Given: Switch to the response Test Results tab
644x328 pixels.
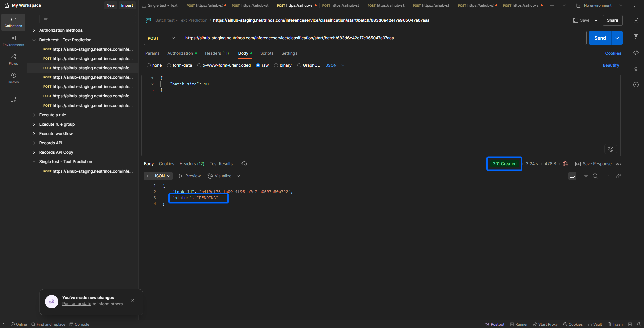Looking at the screenshot, I should click(x=221, y=164).
